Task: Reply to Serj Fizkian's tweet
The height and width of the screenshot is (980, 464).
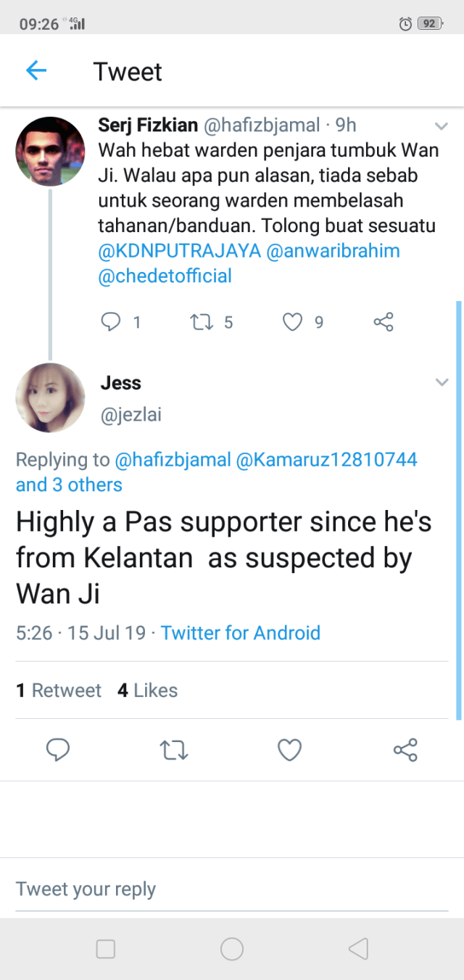Action: pyautogui.click(x=111, y=321)
